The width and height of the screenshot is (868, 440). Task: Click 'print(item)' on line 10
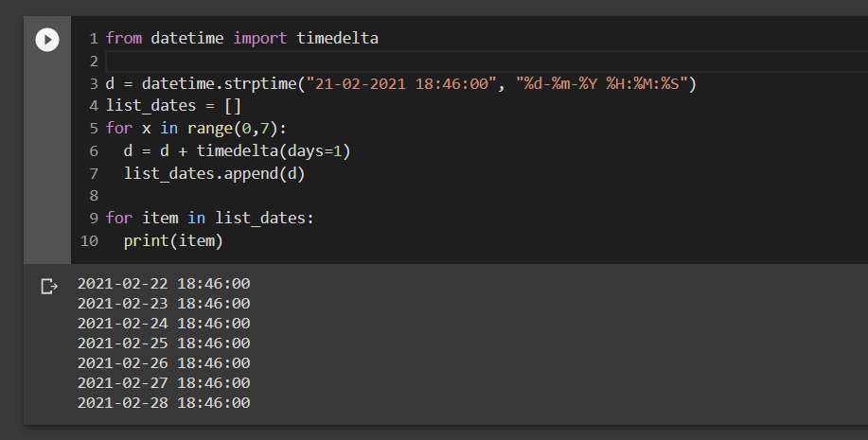[173, 240]
